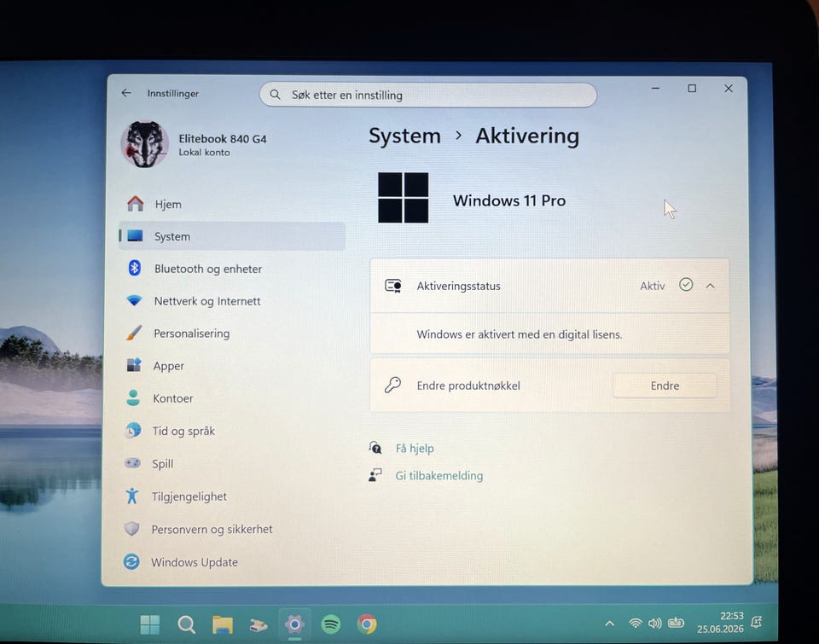Click the Kontoer person icon

pos(133,397)
